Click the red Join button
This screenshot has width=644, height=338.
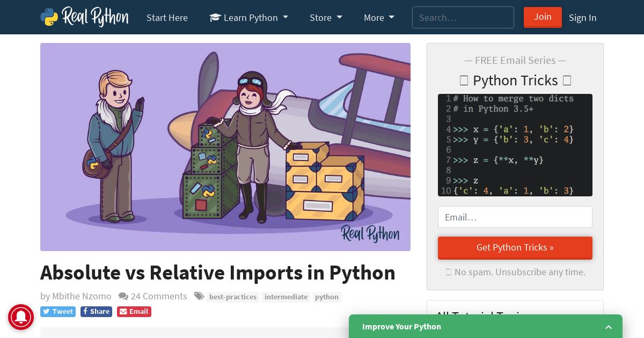pyautogui.click(x=543, y=17)
